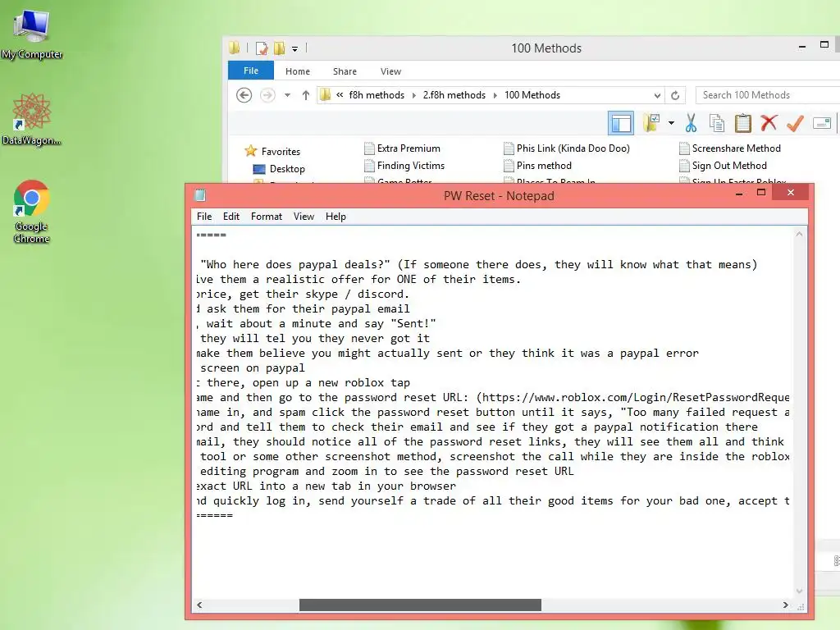Screen dimensions: 840x630
Task: Click Notepad scroll down arrow
Action: pyautogui.click(x=799, y=591)
